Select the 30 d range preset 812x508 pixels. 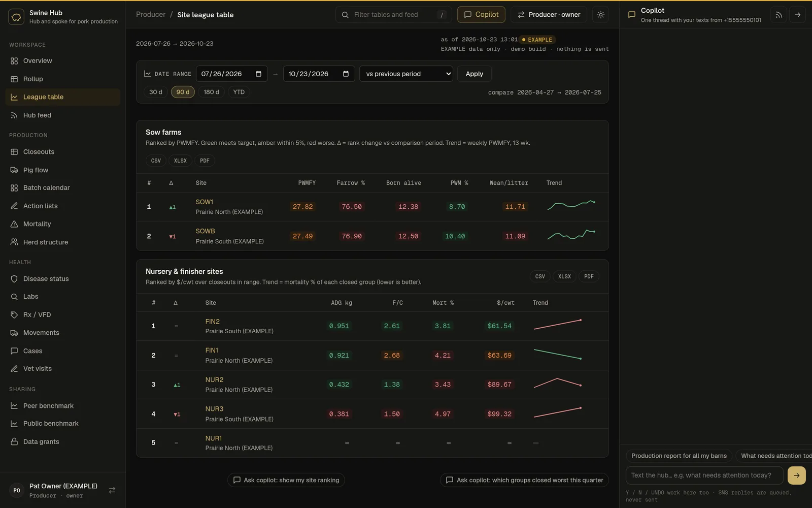click(156, 92)
